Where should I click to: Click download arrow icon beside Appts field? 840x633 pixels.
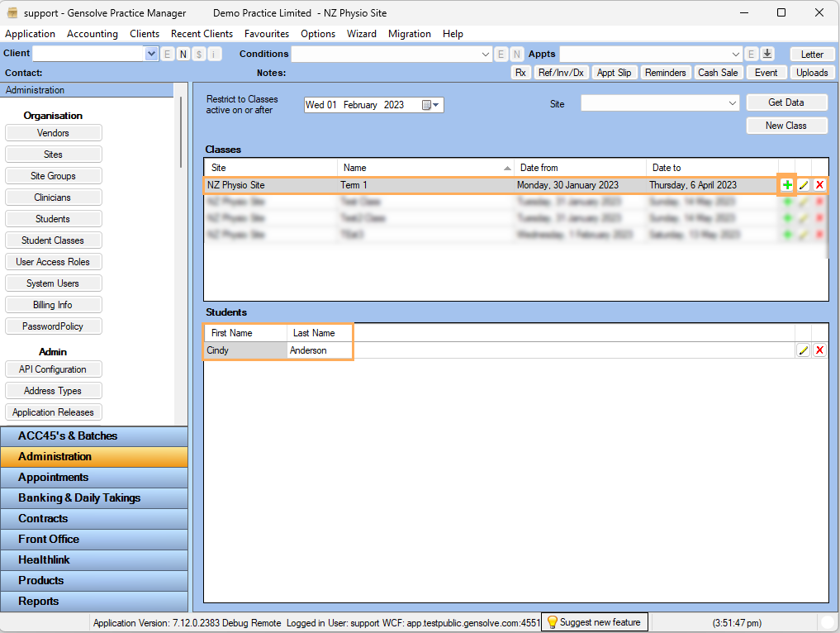(x=767, y=54)
